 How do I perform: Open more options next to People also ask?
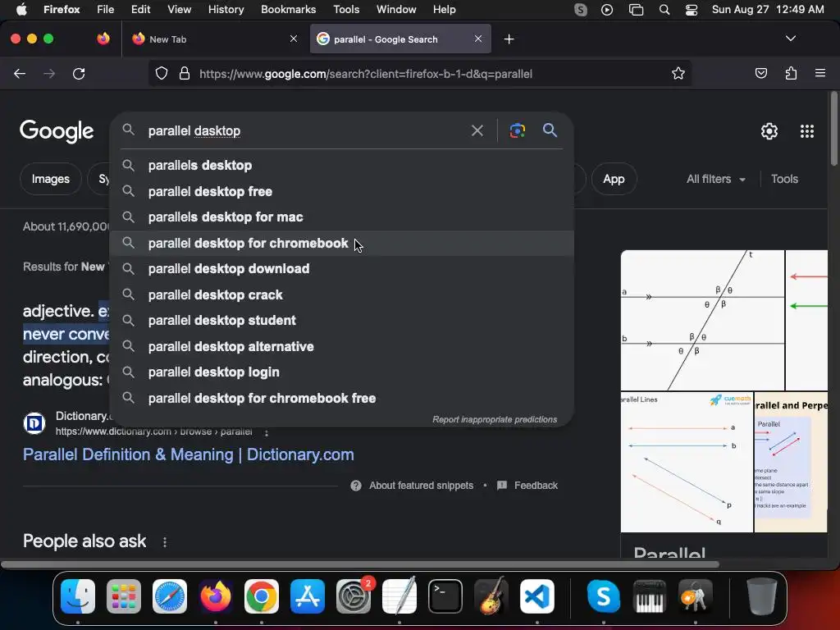point(164,542)
